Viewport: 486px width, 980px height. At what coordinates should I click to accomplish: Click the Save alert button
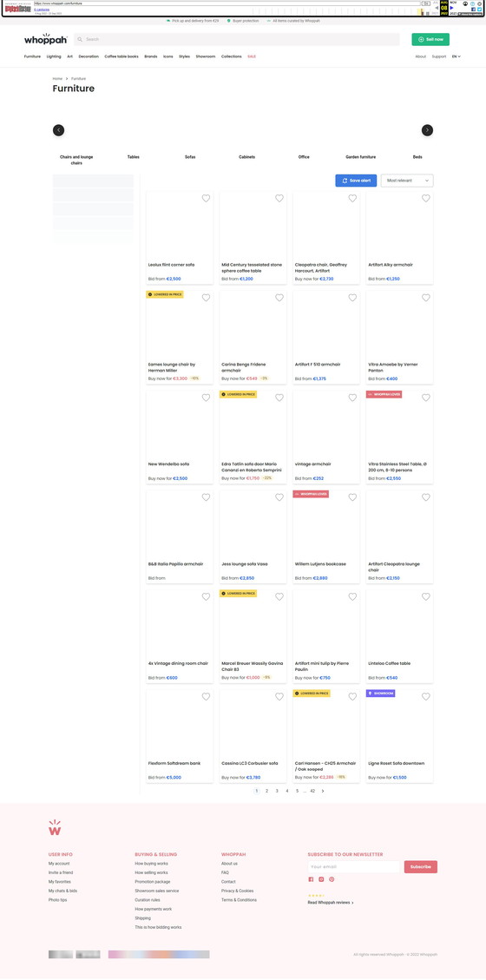pyautogui.click(x=356, y=181)
